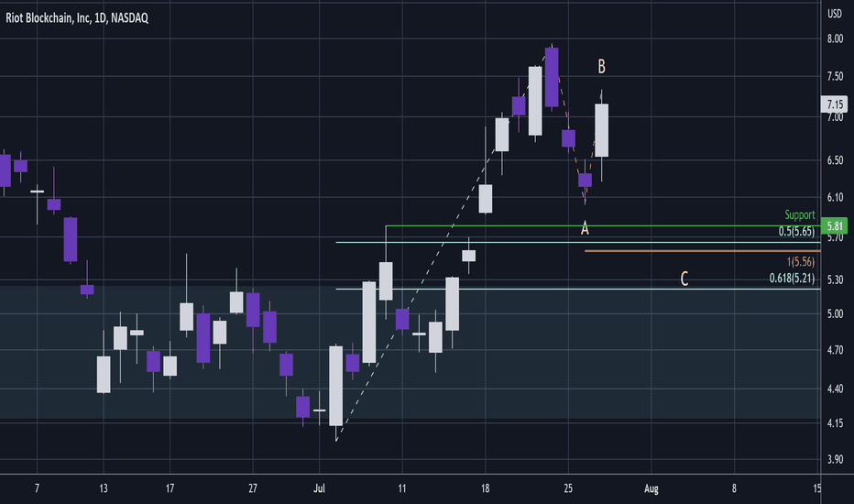This screenshot has height=504, width=854.
Task: Click the USD currency label
Action: point(835,14)
